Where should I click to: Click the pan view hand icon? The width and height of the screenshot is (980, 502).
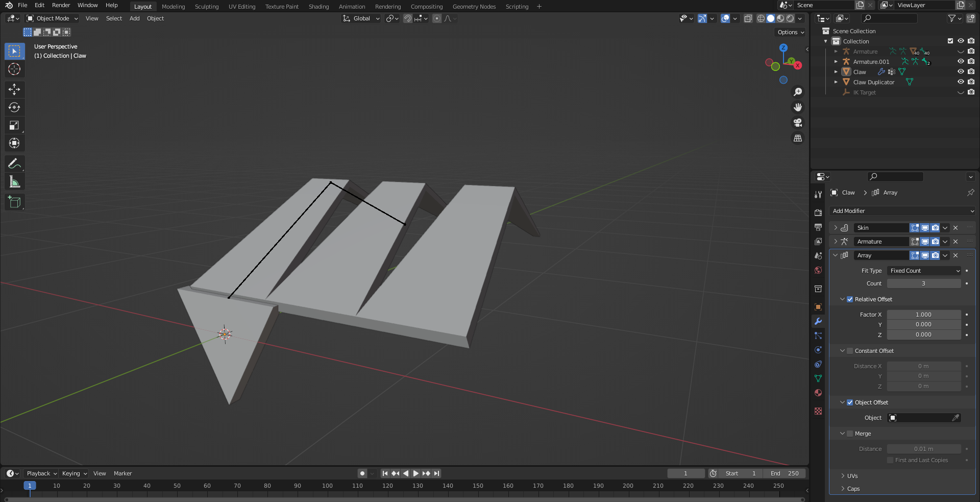[x=798, y=107]
